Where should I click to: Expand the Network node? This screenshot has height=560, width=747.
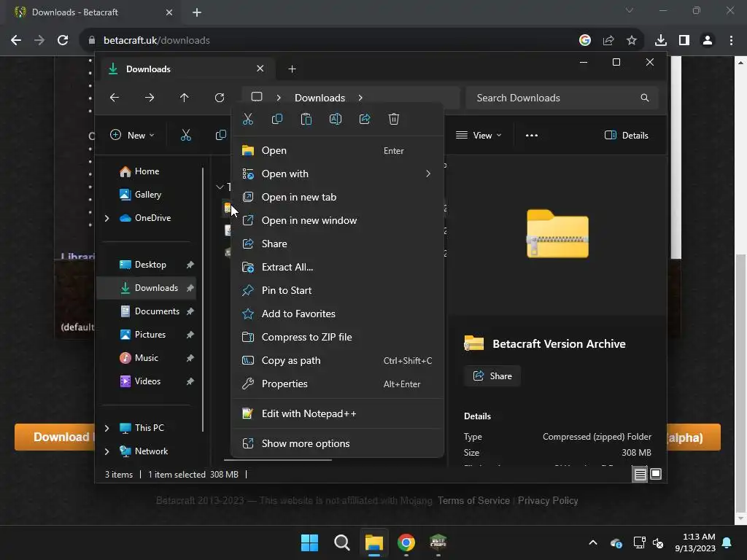point(107,451)
